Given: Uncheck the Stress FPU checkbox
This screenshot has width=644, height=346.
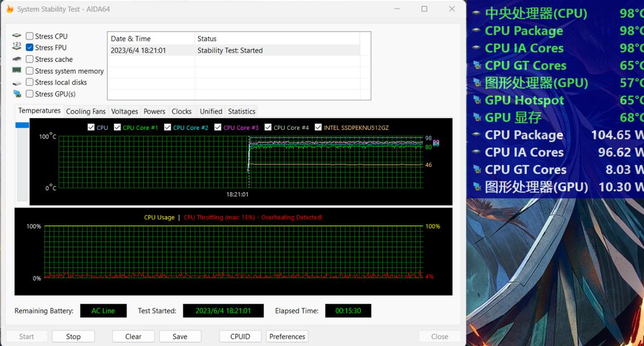Looking at the screenshot, I should pos(30,48).
